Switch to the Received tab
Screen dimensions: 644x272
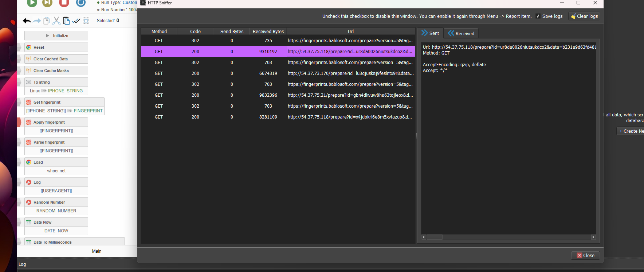(x=461, y=33)
